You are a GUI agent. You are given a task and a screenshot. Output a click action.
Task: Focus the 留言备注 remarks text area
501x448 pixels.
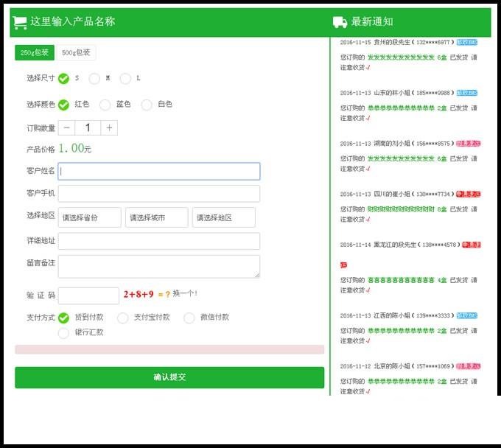coord(159,266)
